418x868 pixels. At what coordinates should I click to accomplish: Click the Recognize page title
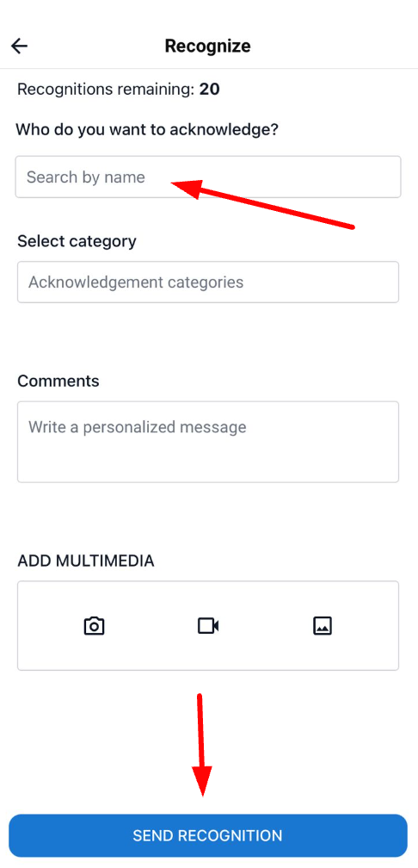pos(208,46)
